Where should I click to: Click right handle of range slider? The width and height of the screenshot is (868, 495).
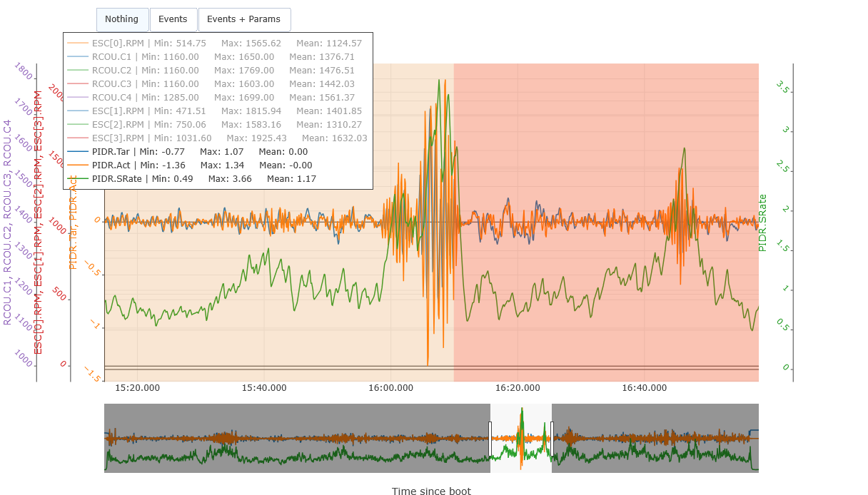(x=552, y=438)
